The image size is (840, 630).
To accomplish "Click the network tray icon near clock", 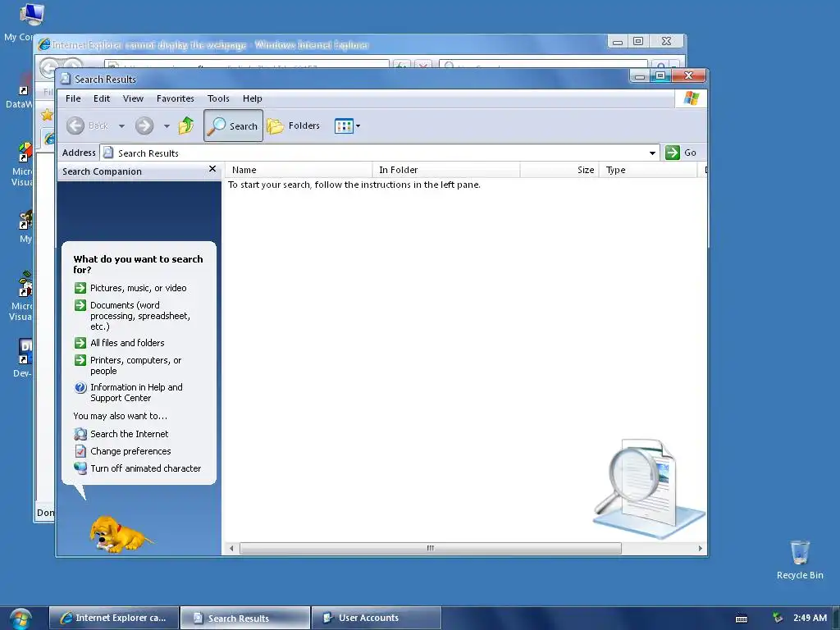I will click(x=778, y=618).
